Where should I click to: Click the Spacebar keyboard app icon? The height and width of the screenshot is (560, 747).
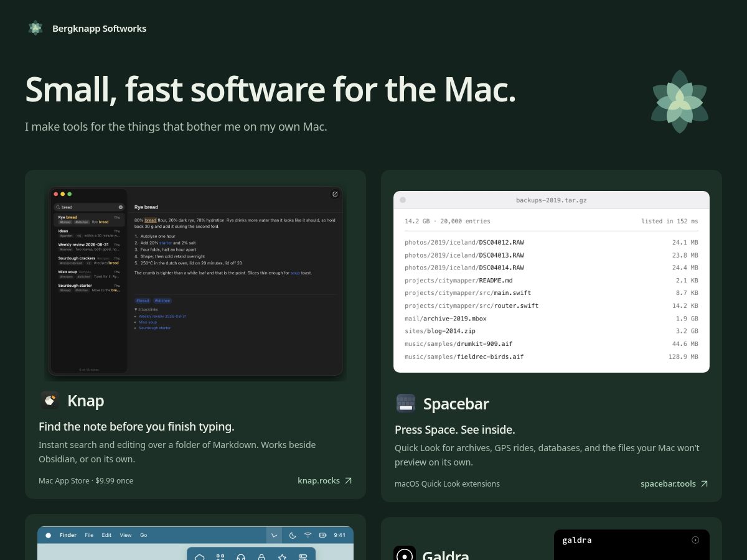[406, 404]
